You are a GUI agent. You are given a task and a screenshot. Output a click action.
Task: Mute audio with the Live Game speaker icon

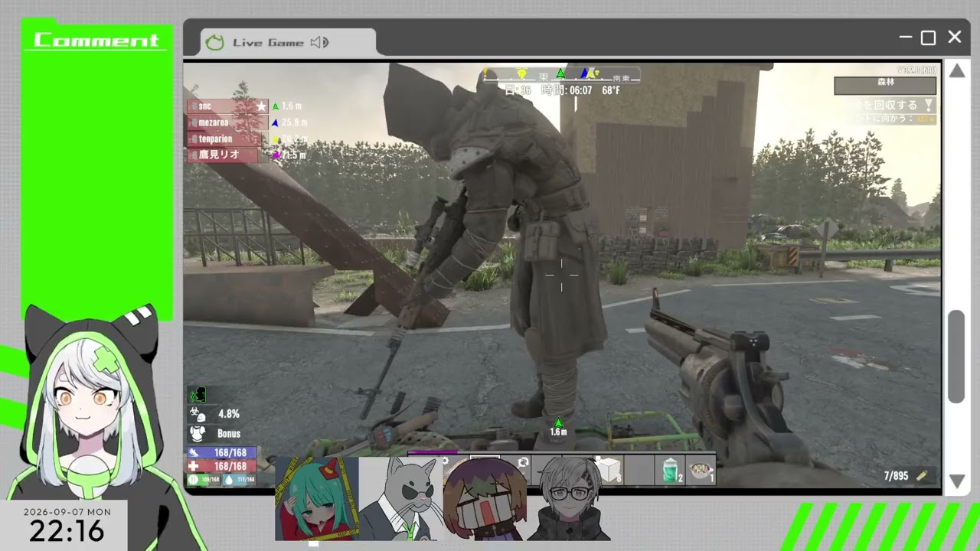pyautogui.click(x=320, y=43)
